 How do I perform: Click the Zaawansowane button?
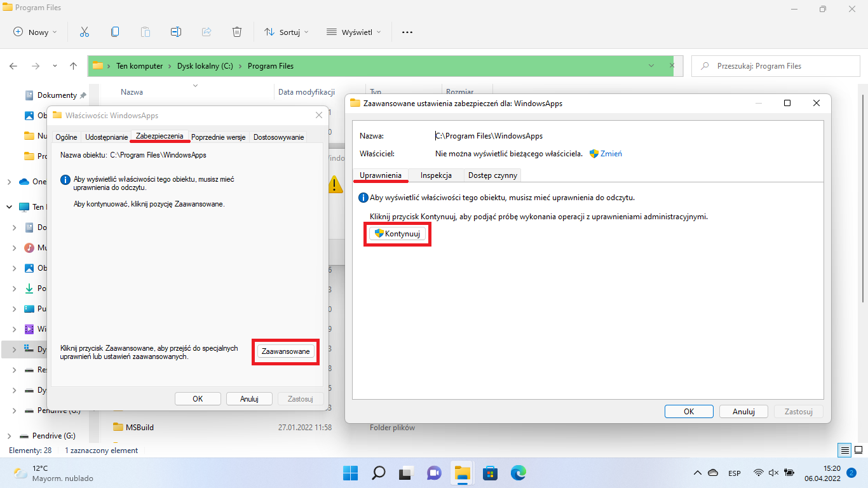click(x=286, y=351)
